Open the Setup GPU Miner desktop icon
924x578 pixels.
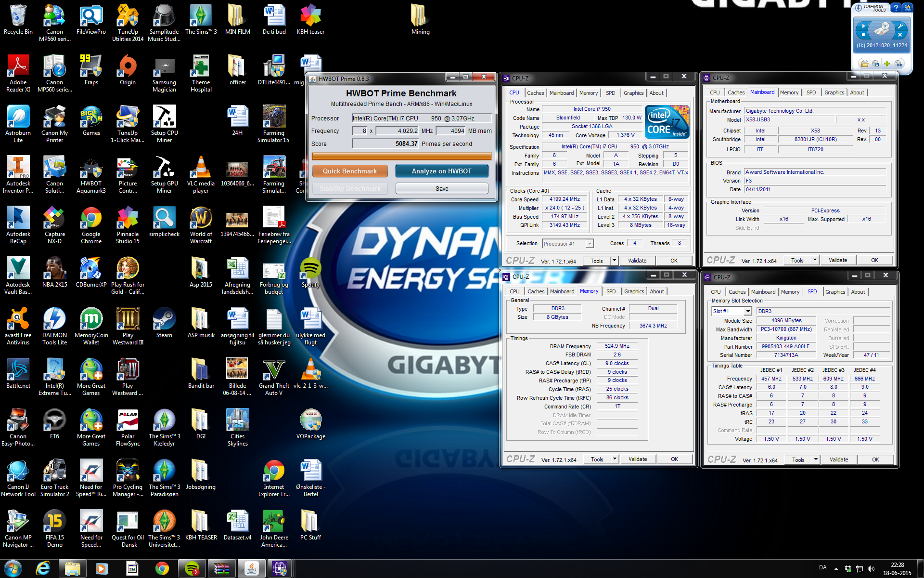(164, 175)
